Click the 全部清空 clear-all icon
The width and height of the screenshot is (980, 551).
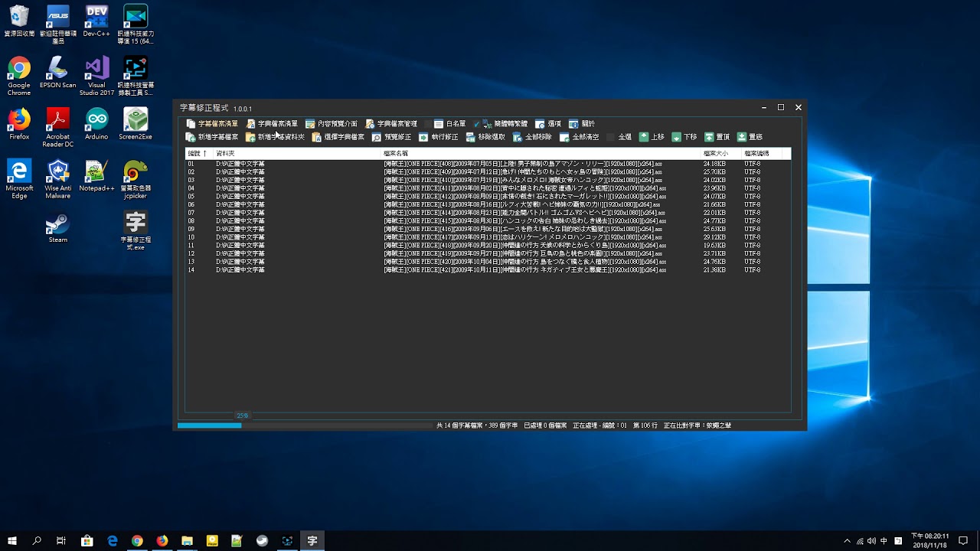coord(564,137)
